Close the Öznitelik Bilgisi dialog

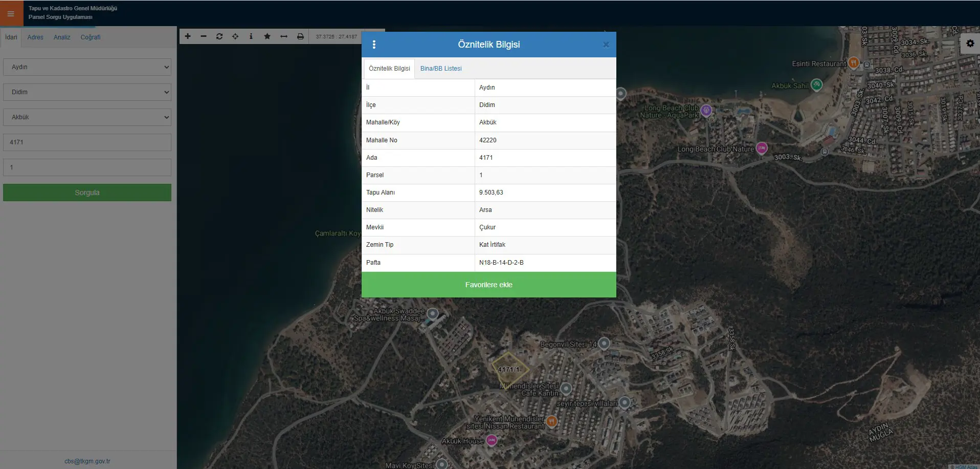[606, 45]
